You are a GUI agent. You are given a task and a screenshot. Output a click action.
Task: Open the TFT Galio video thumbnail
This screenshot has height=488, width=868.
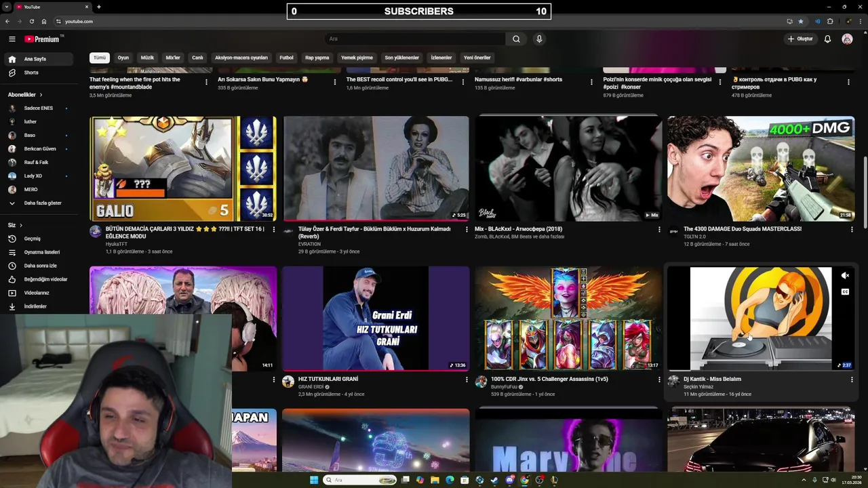(183, 169)
